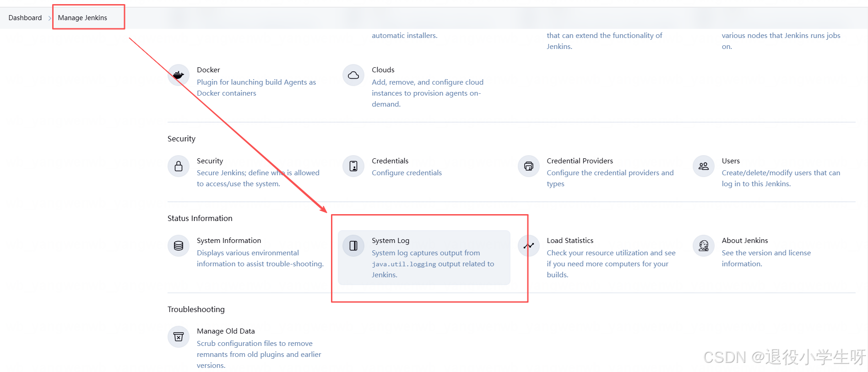The height and width of the screenshot is (372, 868).
Task: Click the About Jenkins butler icon
Action: (x=704, y=246)
